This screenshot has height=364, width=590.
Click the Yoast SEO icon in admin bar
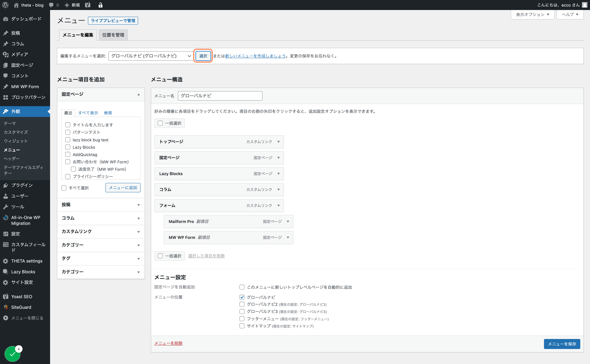(88, 5)
